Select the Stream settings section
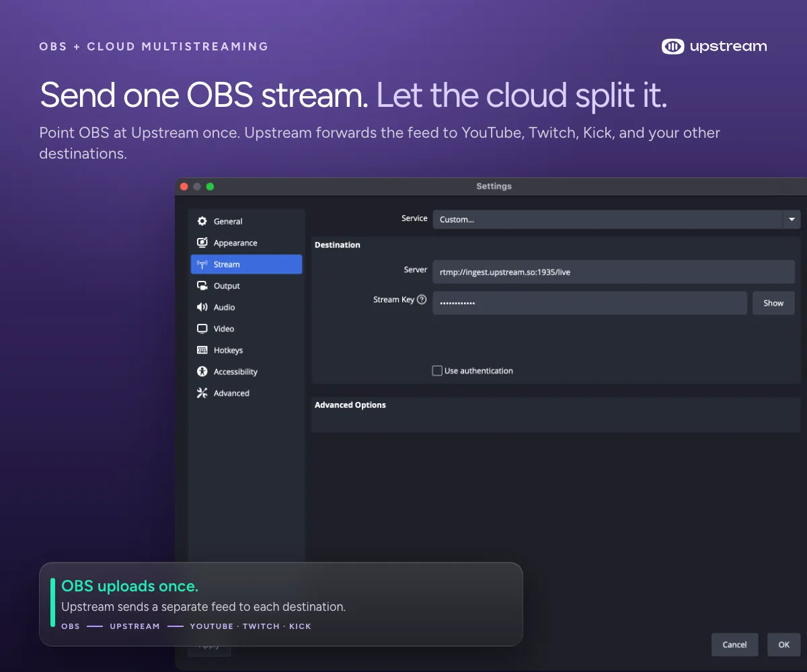This screenshot has height=672, width=807. [246, 264]
